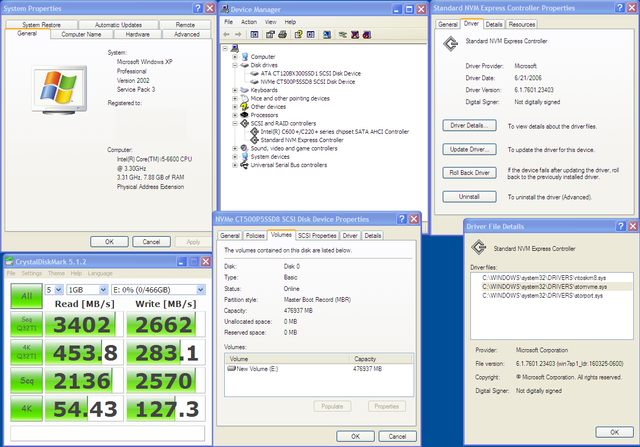Switch to Computer Name tab
Image resolution: width=640 pixels, height=447 pixels.
[81, 35]
